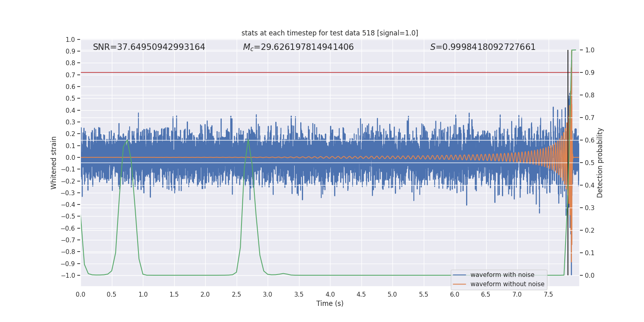Click the S=0.9998 score annotation
This screenshot has height=322, width=644.
point(483,47)
